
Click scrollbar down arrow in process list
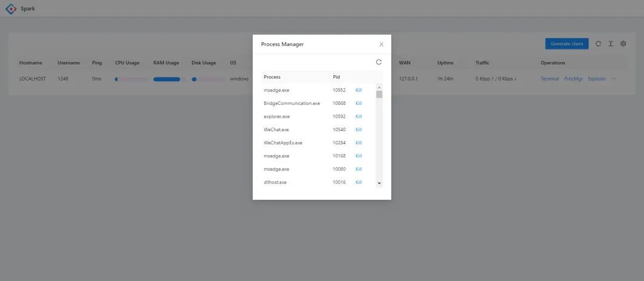379,183
